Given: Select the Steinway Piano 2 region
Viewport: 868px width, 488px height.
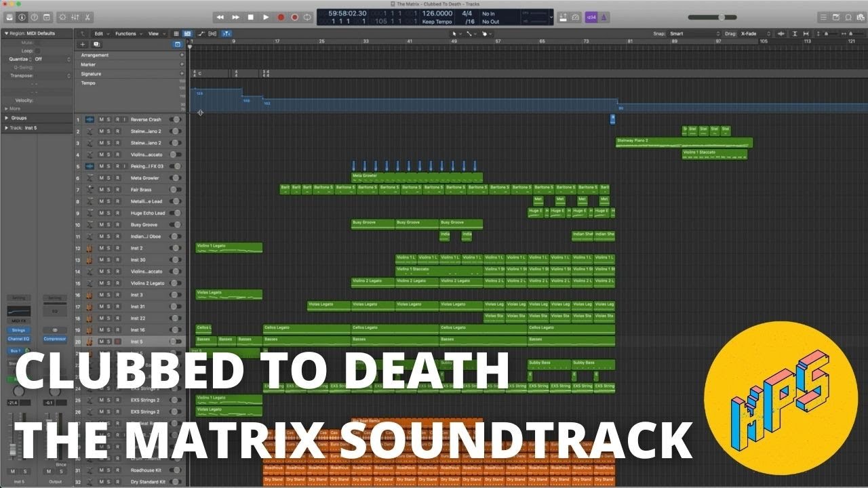Looking at the screenshot, I should coord(684,143).
